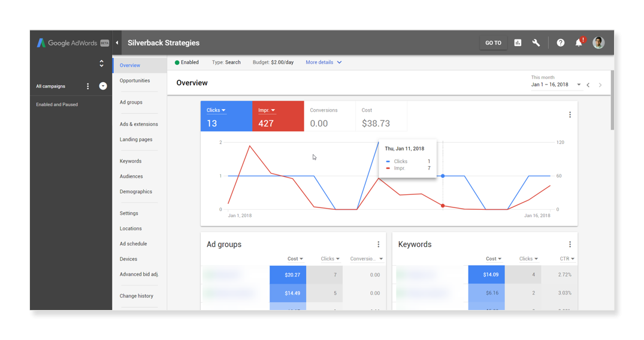Open Change history
644x340 pixels.
pos(137,296)
